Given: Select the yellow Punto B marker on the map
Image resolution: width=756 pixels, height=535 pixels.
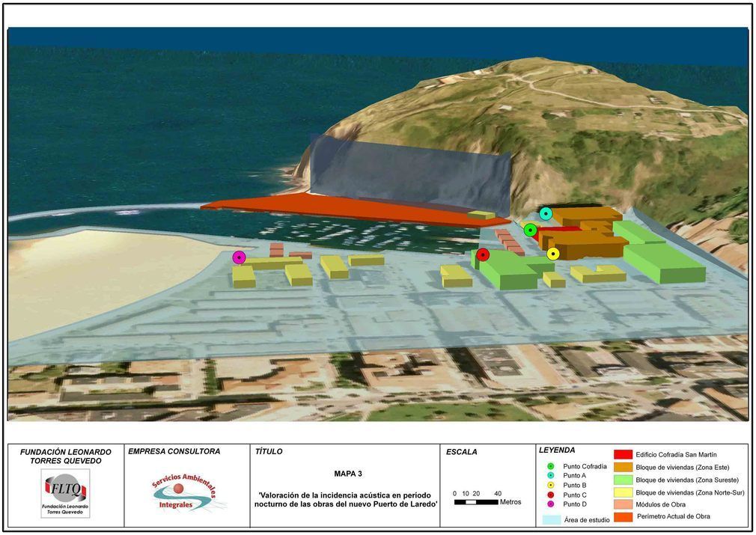Looking at the screenshot, I should click(553, 254).
